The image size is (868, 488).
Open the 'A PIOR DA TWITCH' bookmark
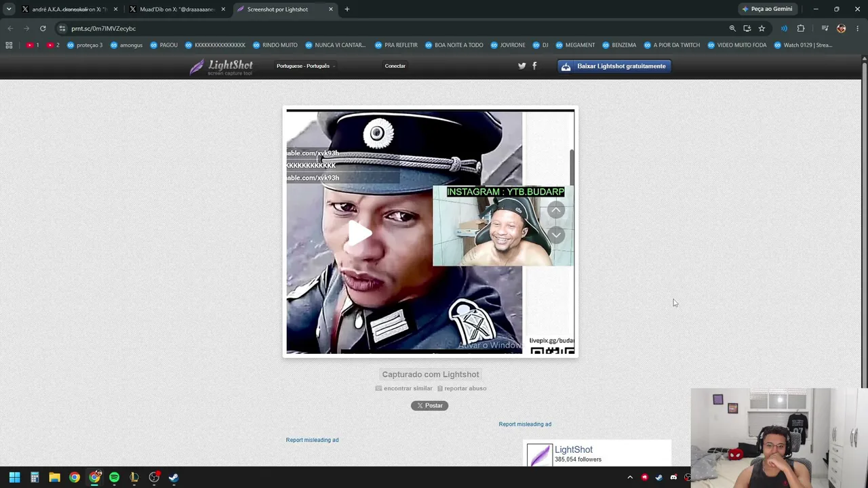tap(672, 45)
